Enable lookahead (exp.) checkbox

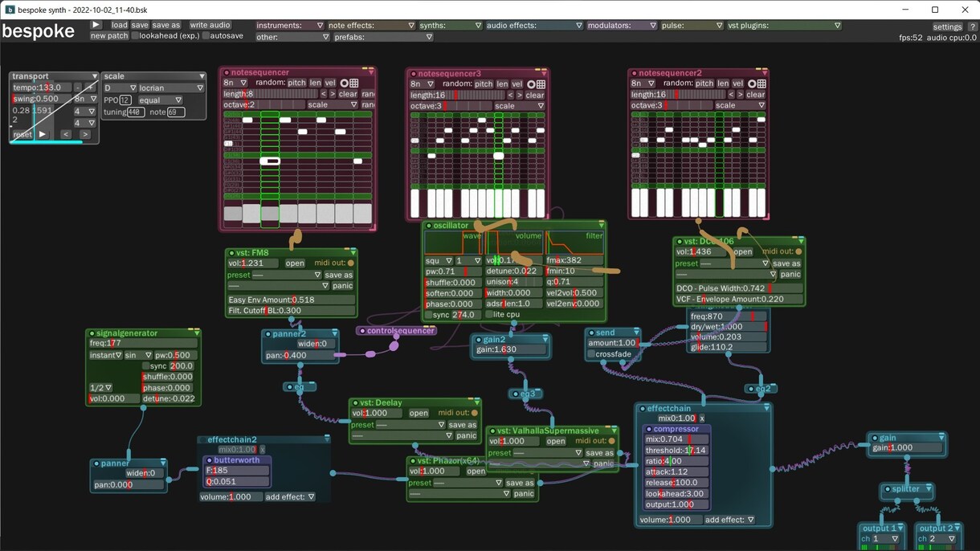[x=135, y=36]
